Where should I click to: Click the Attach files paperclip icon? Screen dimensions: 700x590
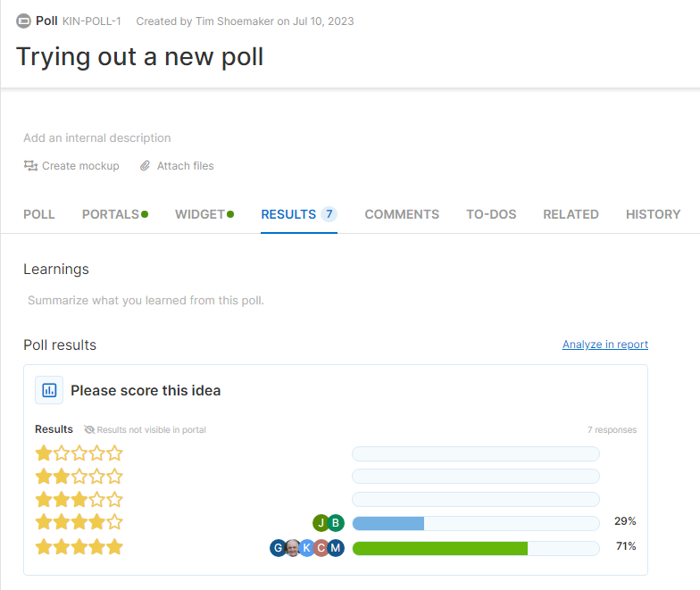coord(143,166)
